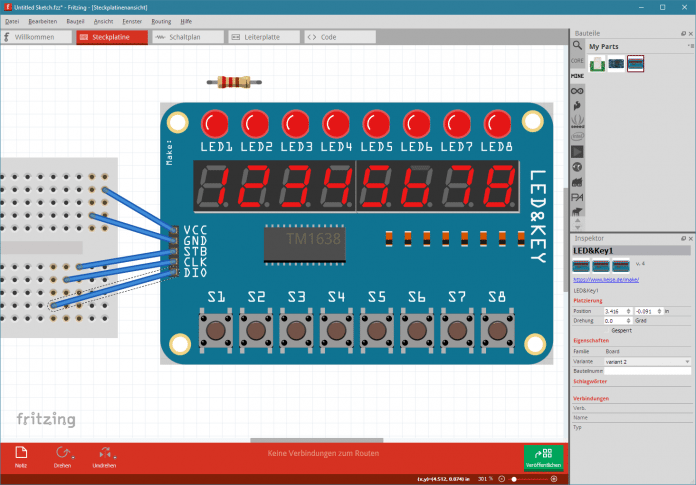Select the resistor on the canvas

[234, 82]
